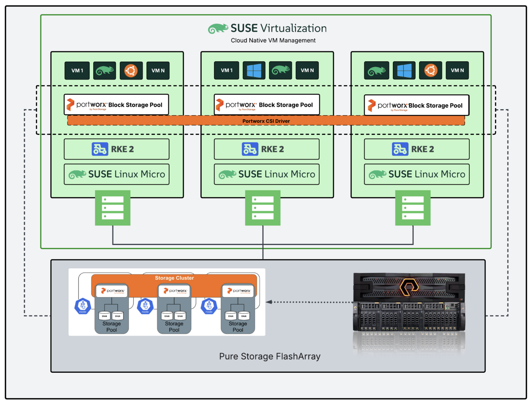532x404 pixels.
Task: Click the Disk icon under the middle Storage Pool
Action: [x=167, y=316]
